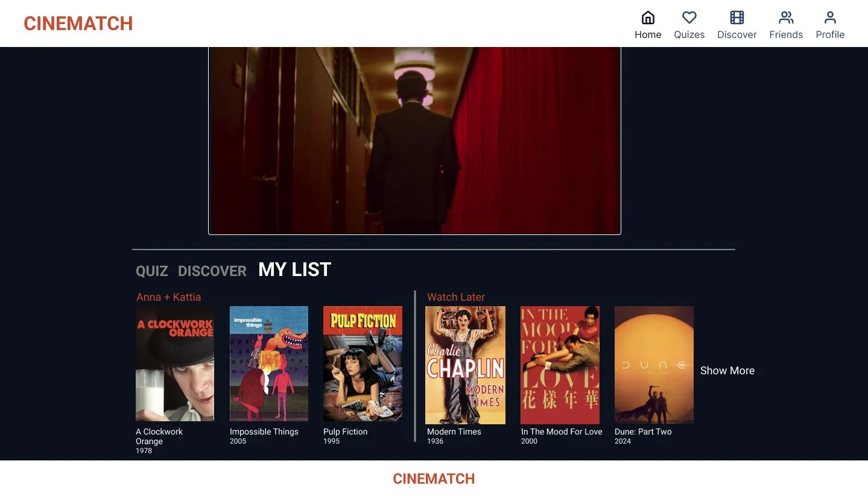The image size is (868, 496).
Task: Open the Anna + Kattia list heading
Action: [169, 297]
